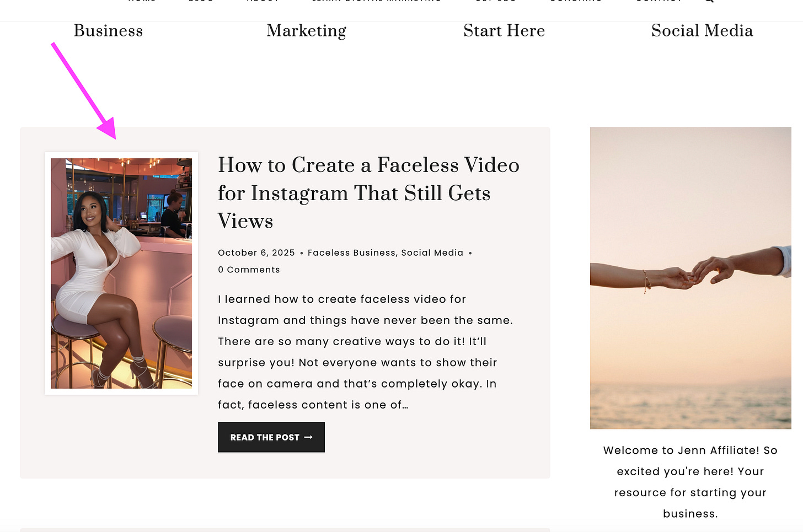The image size is (803, 532).
Task: Open the Social Media tag in post meta
Action: tap(432, 252)
